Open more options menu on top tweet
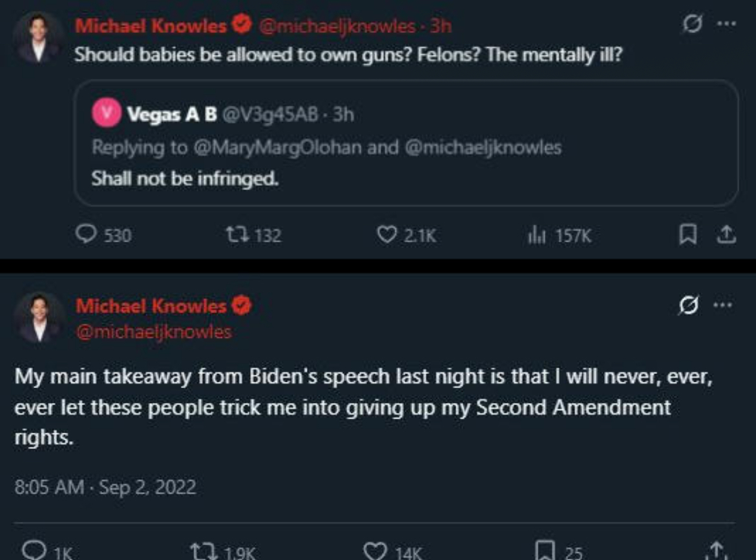The height and width of the screenshot is (560, 756). 726,25
